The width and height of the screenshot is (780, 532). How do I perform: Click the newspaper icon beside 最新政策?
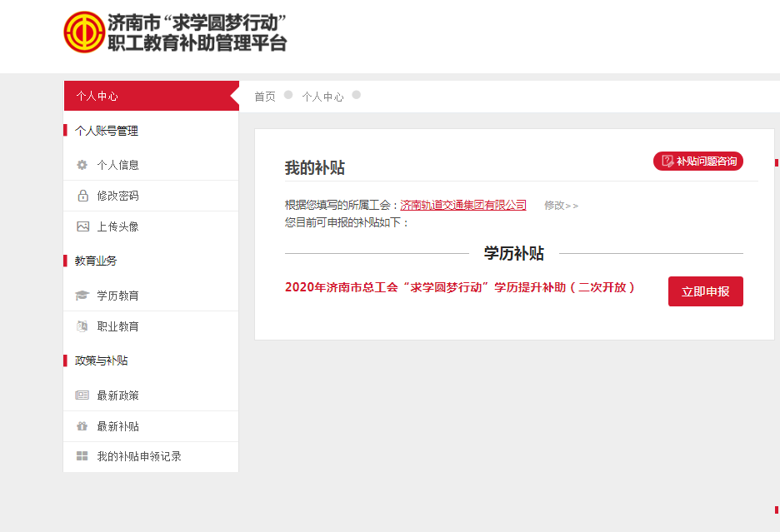[x=82, y=395]
